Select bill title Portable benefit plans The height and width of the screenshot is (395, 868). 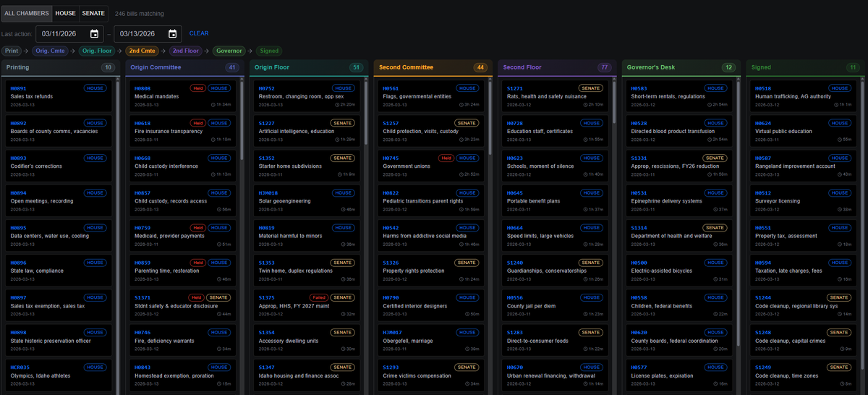[534, 200]
